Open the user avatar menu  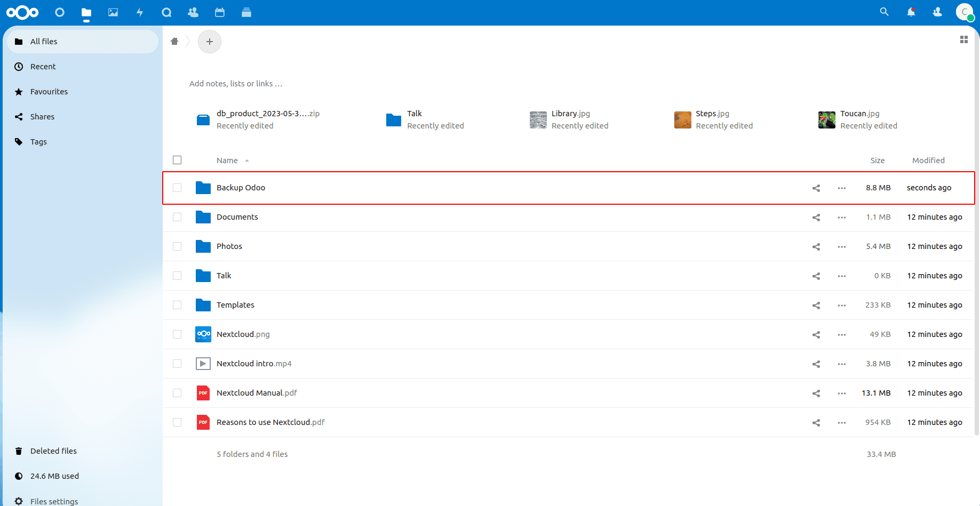(965, 12)
